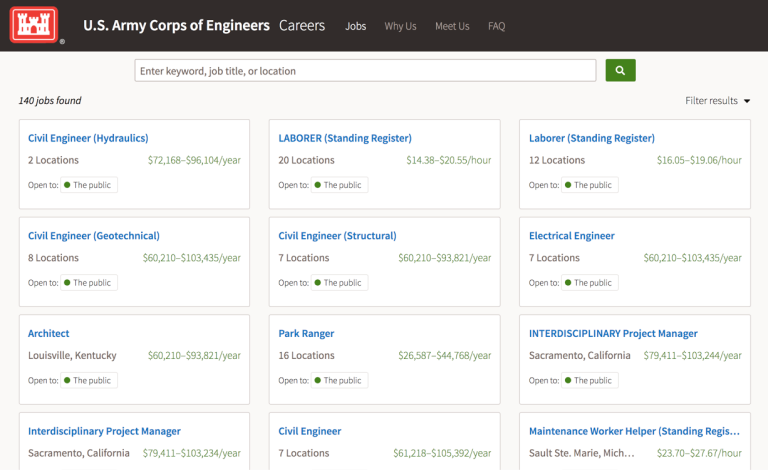Expand the Filter results dropdown
The height and width of the screenshot is (470, 768).
[x=717, y=101]
